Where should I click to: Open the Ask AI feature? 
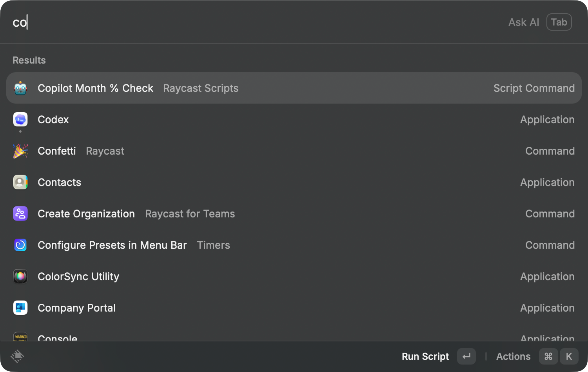(x=524, y=22)
